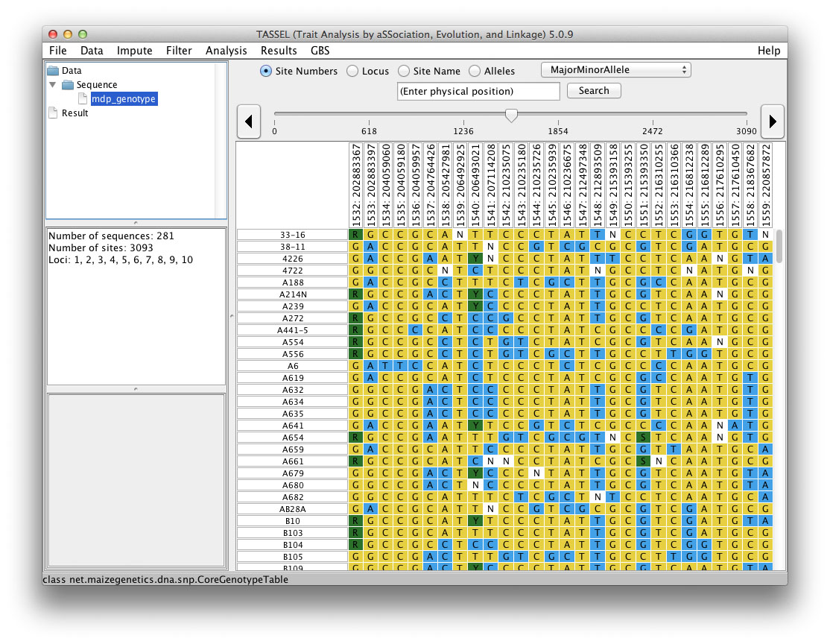Click the 1854 slider tick label
This screenshot has height=644, width=830.
click(558, 131)
